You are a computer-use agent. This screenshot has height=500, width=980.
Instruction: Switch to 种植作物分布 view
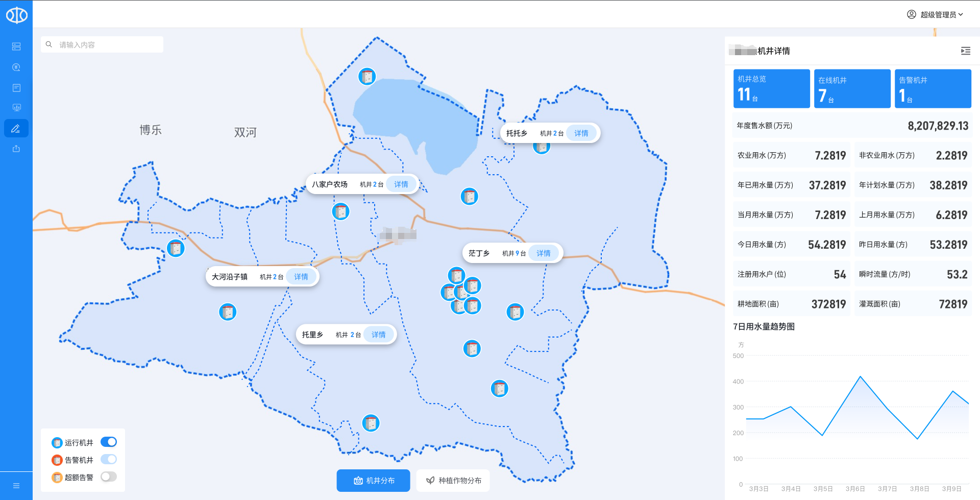[453, 481]
